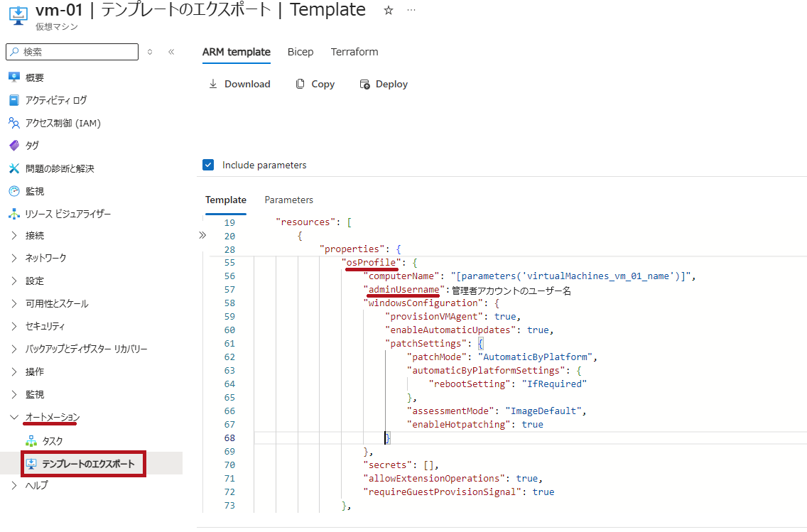Viewport: 807px width, 532px height.
Task: Expand the ネットワーク section
Action: pos(14,259)
